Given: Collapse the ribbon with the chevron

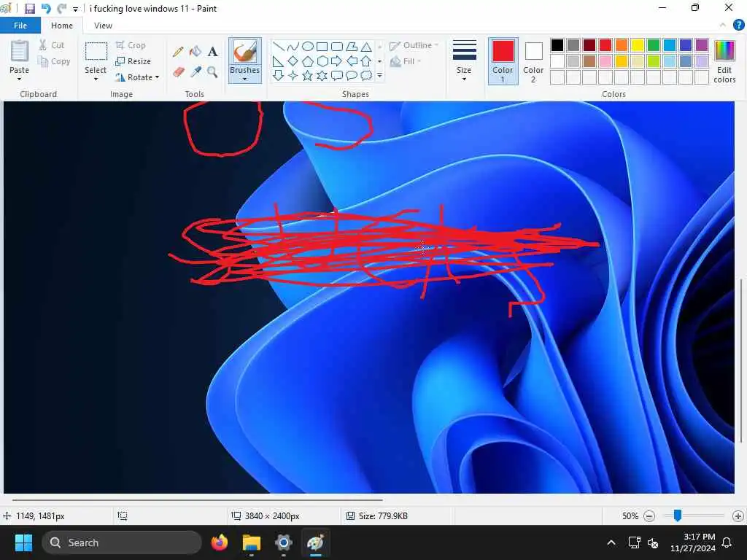Looking at the screenshot, I should (x=723, y=25).
